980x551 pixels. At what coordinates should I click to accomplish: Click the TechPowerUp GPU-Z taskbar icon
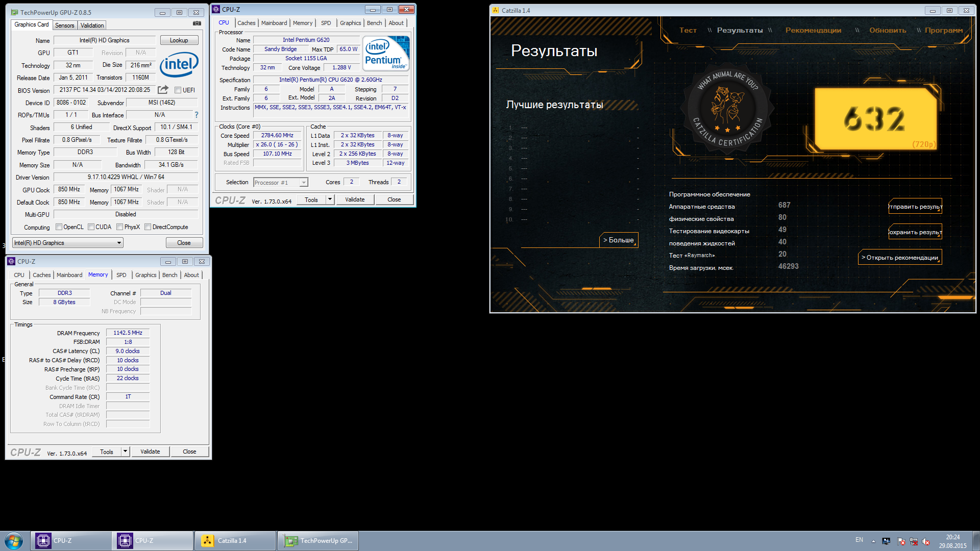pyautogui.click(x=291, y=541)
